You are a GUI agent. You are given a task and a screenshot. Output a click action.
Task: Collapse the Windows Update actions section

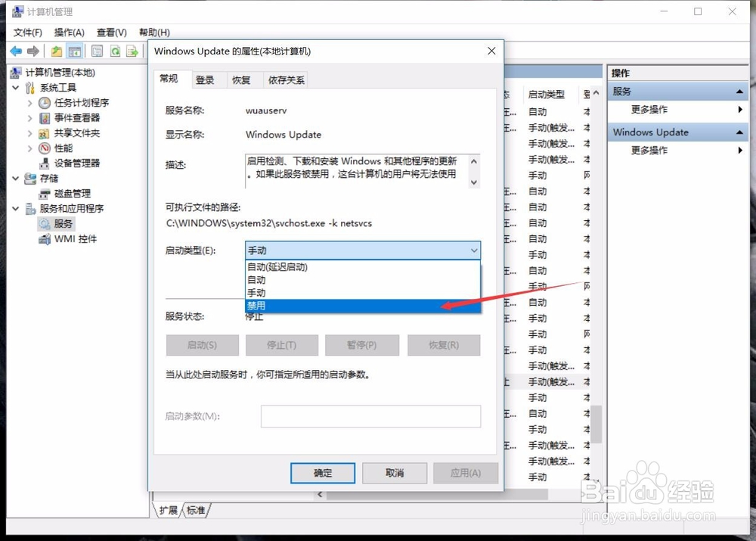tap(739, 132)
